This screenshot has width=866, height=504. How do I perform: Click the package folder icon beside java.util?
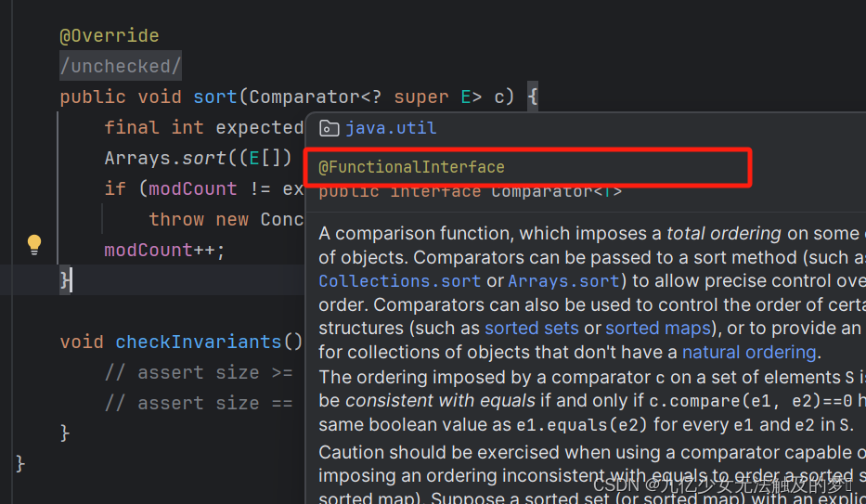point(330,128)
